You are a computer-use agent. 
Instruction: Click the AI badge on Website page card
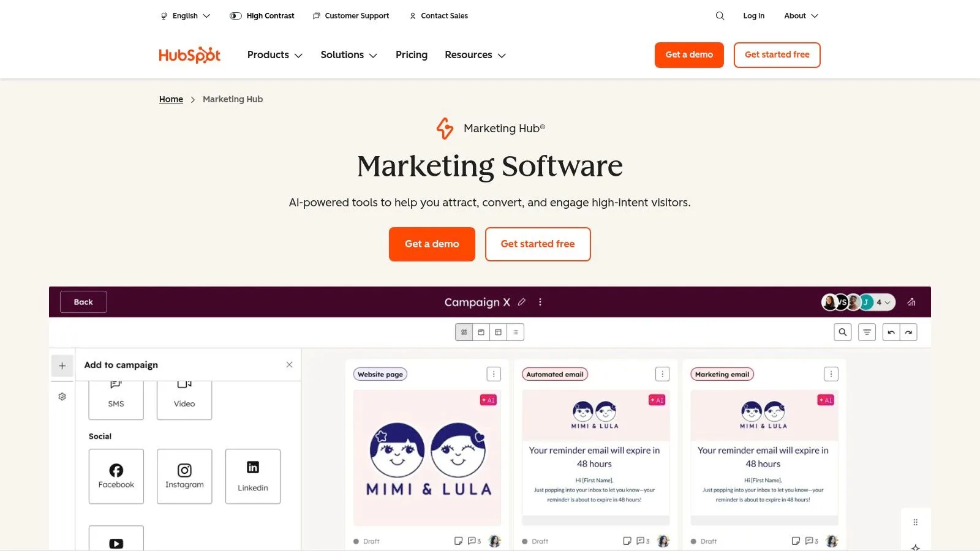488,400
